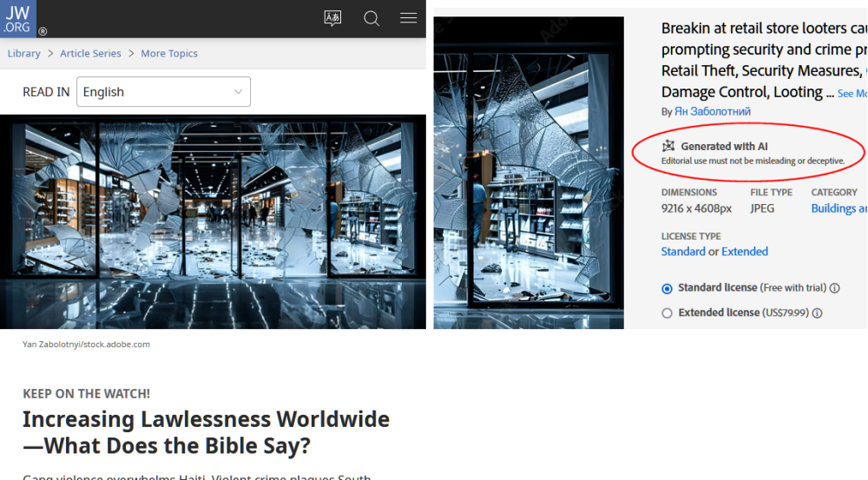Screen dimensions: 868x480
Task: Click the Standard license type link
Action: click(683, 252)
